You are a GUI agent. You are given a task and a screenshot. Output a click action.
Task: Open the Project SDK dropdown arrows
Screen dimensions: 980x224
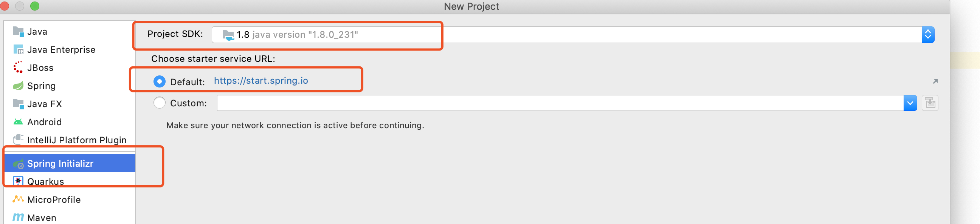pos(927,35)
